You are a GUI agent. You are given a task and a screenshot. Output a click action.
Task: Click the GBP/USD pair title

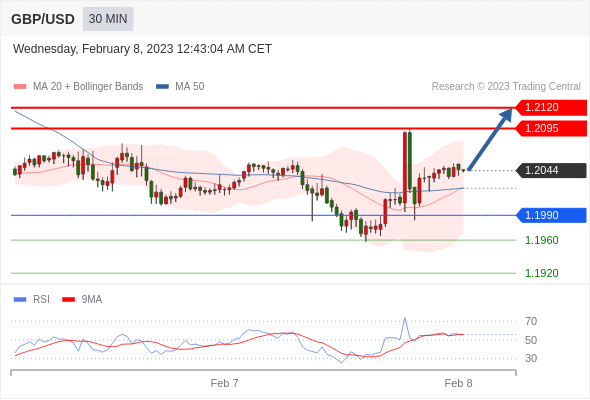click(43, 19)
